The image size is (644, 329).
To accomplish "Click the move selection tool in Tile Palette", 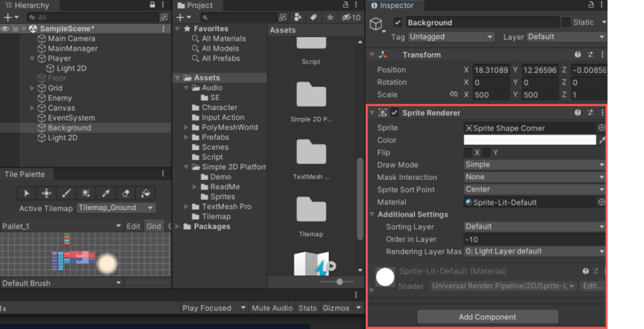I will [47, 193].
